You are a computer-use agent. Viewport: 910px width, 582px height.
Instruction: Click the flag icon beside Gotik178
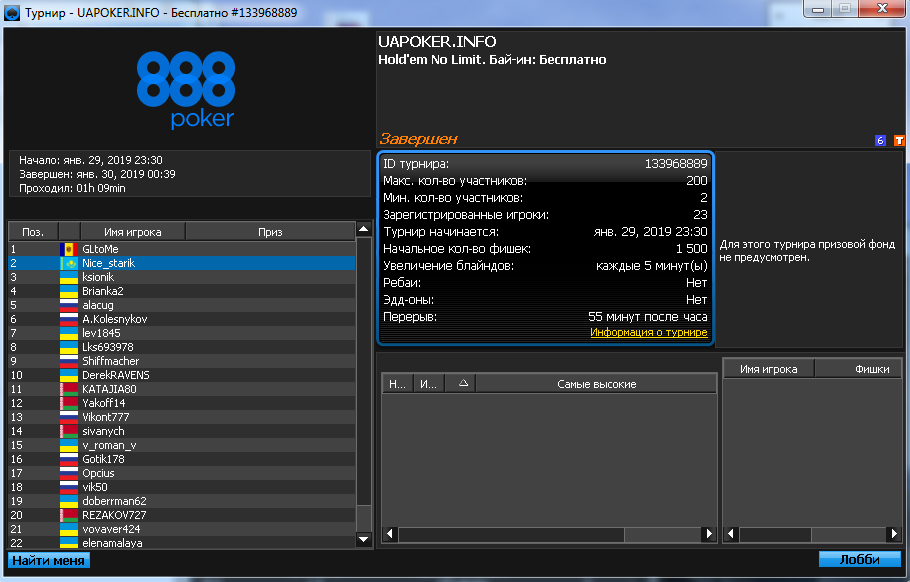pyautogui.click(x=69, y=459)
